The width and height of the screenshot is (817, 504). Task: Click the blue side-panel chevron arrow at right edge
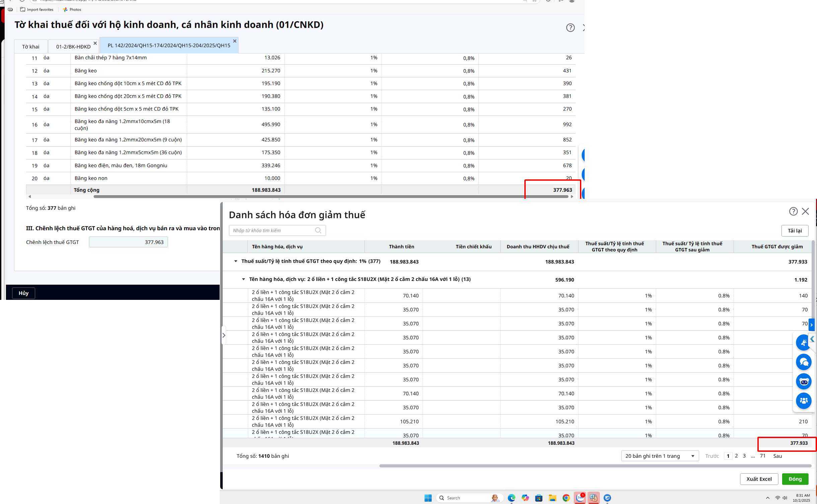pos(811,325)
